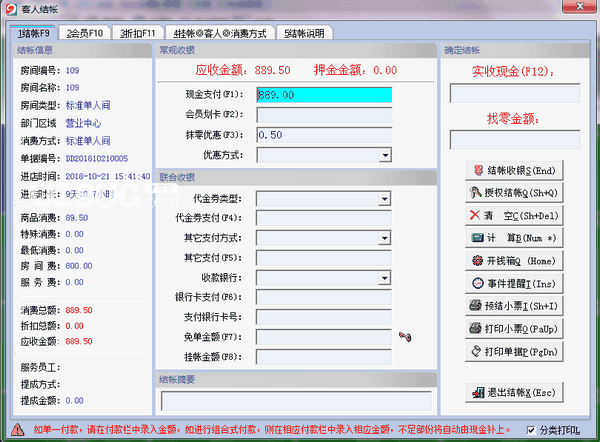Screen dimensions: 600x442
Task: Click the 结帐收银S(End) button
Action: pyautogui.click(x=514, y=171)
